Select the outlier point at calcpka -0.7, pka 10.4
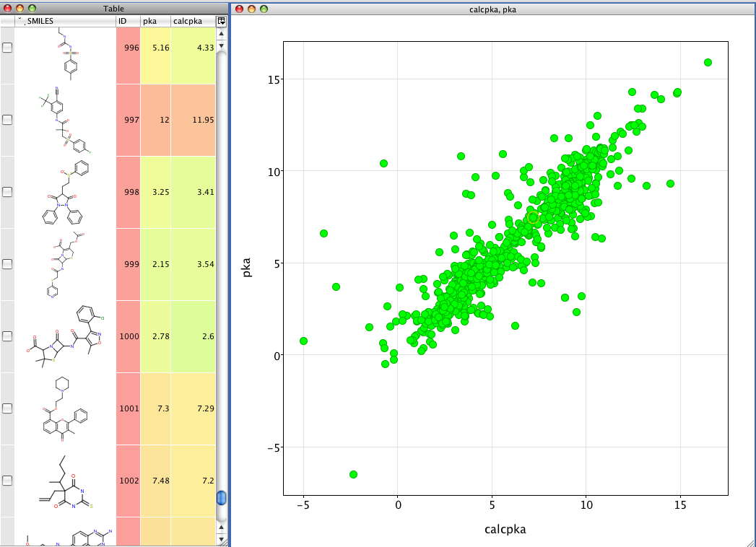The width and height of the screenshot is (756, 547). point(384,163)
